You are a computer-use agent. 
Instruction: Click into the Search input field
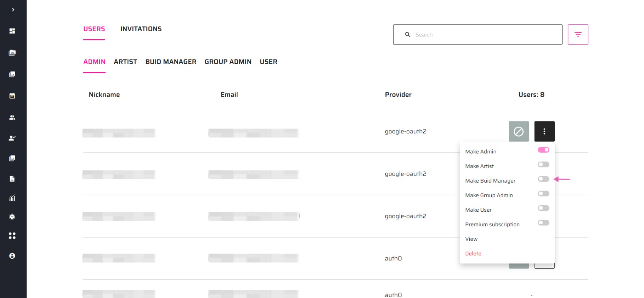point(478,34)
